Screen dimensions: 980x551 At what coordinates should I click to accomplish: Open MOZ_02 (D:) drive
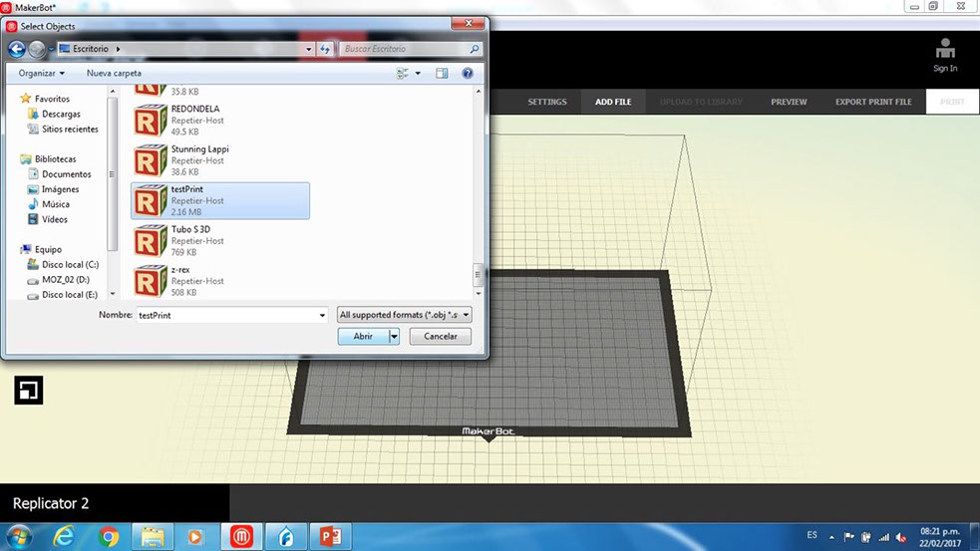[65, 279]
